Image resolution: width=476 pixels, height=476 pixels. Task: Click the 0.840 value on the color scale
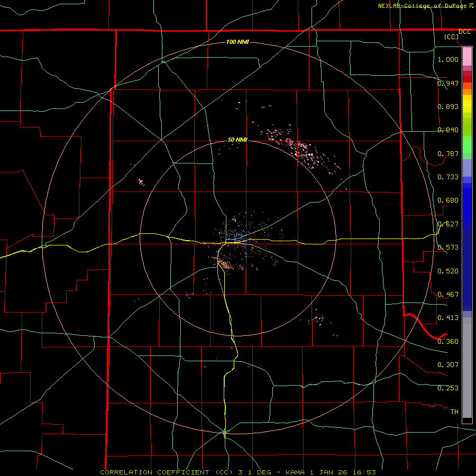448,130
